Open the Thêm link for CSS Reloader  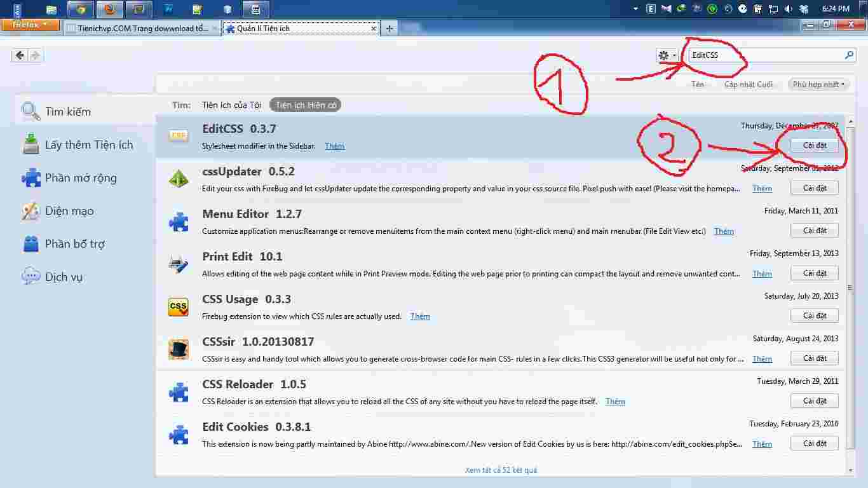point(615,402)
